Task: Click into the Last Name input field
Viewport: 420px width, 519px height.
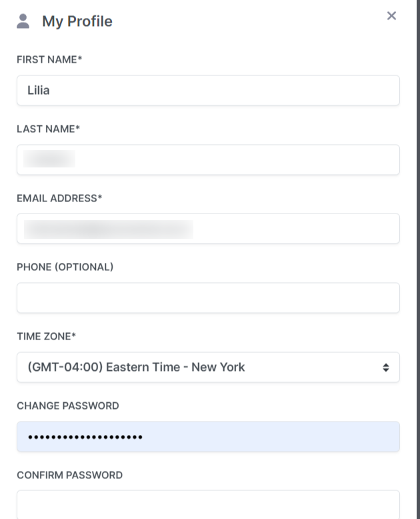Action: pyautogui.click(x=209, y=159)
